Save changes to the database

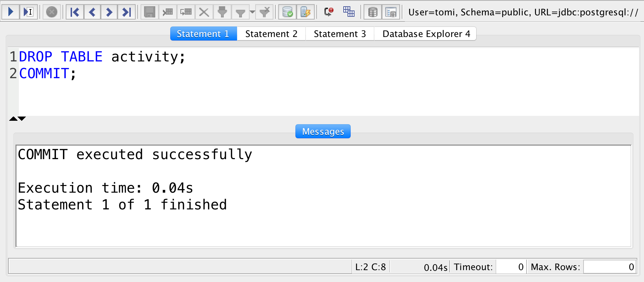(150, 12)
